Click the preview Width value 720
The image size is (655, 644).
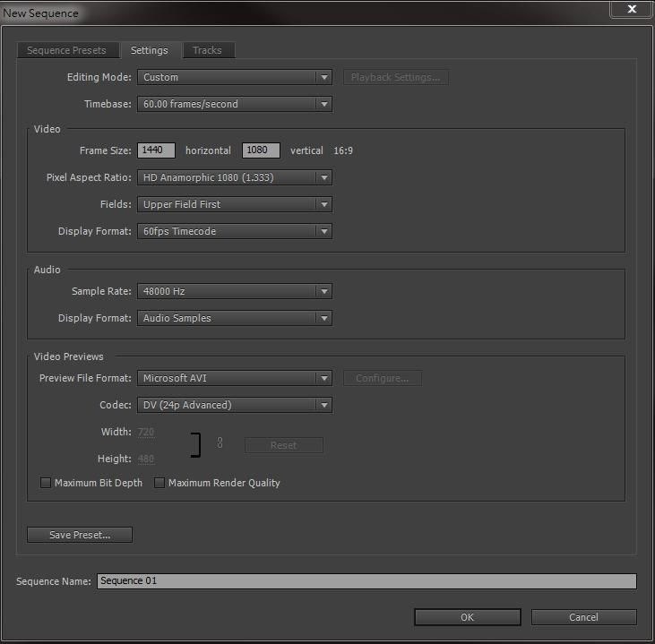click(x=146, y=432)
